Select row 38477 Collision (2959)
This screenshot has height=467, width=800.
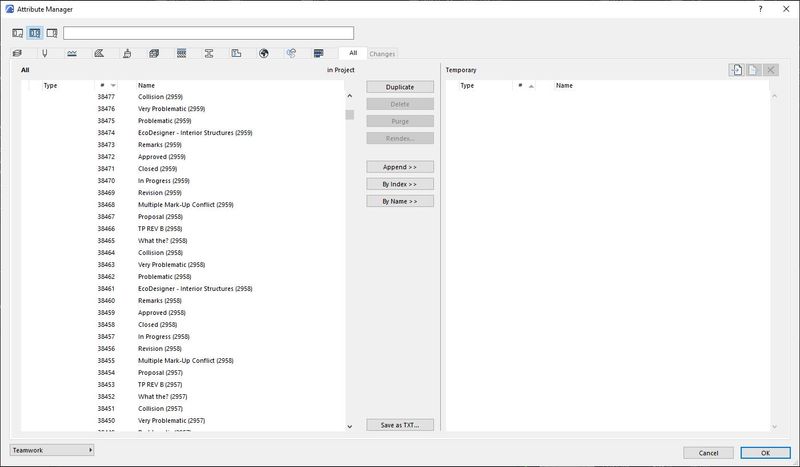183,96
